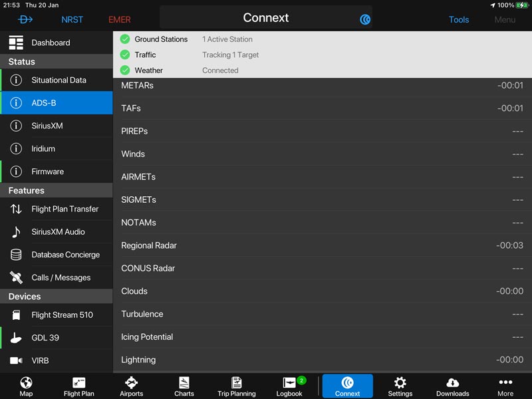Open the Settings gear tab
This screenshot has height=399, width=532.
pos(400,386)
